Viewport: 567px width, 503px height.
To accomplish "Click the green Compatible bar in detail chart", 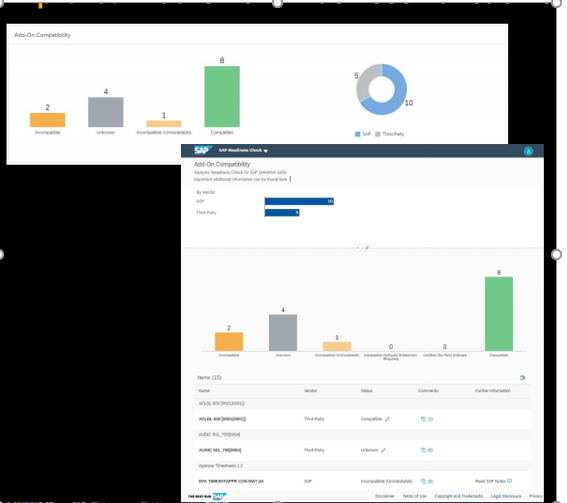I will 499,314.
